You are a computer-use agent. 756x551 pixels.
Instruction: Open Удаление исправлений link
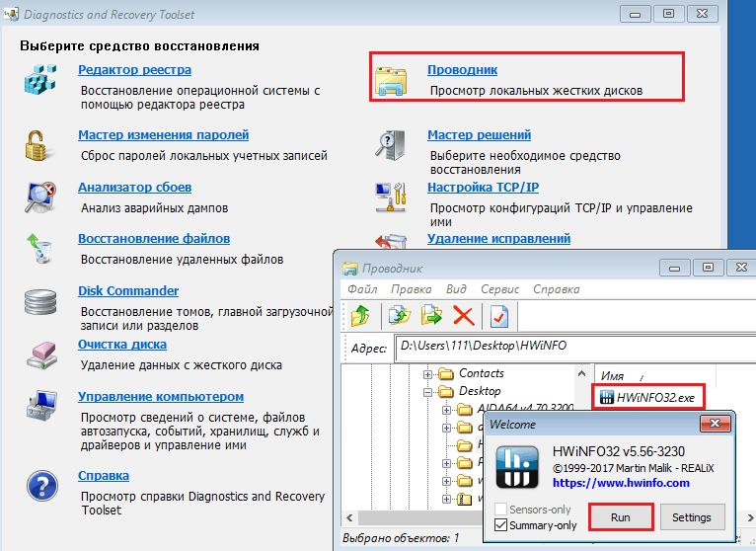tap(499, 239)
